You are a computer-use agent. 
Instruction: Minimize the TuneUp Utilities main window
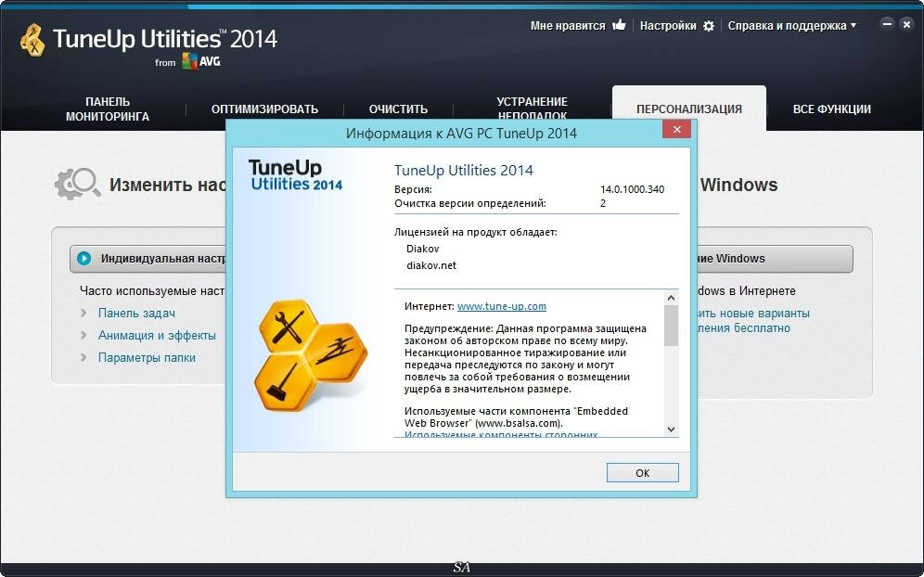point(887,24)
